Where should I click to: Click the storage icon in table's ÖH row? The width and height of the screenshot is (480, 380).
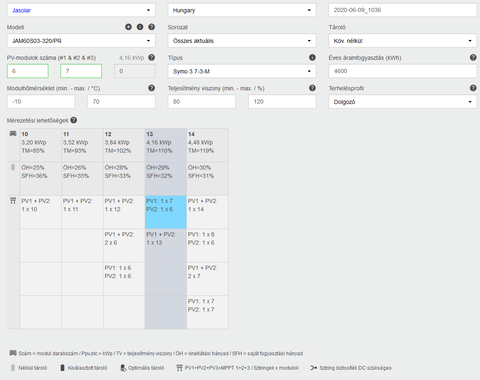pyautogui.click(x=13, y=167)
